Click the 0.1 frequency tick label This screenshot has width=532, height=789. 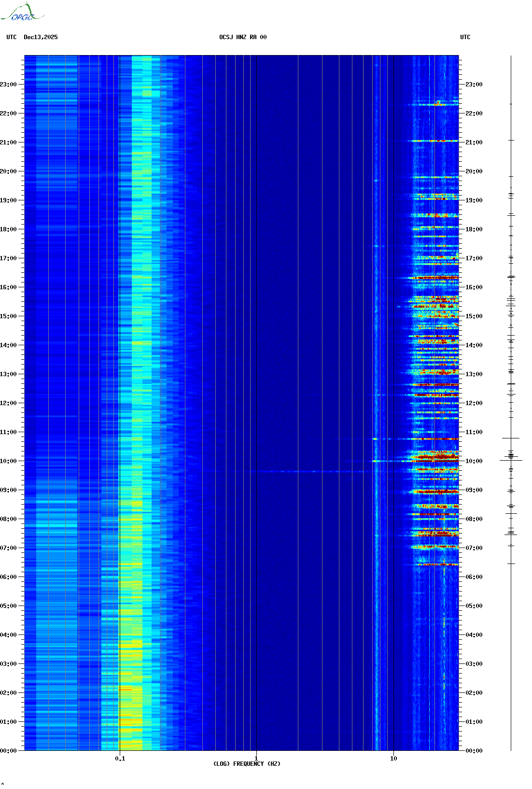coord(120,758)
